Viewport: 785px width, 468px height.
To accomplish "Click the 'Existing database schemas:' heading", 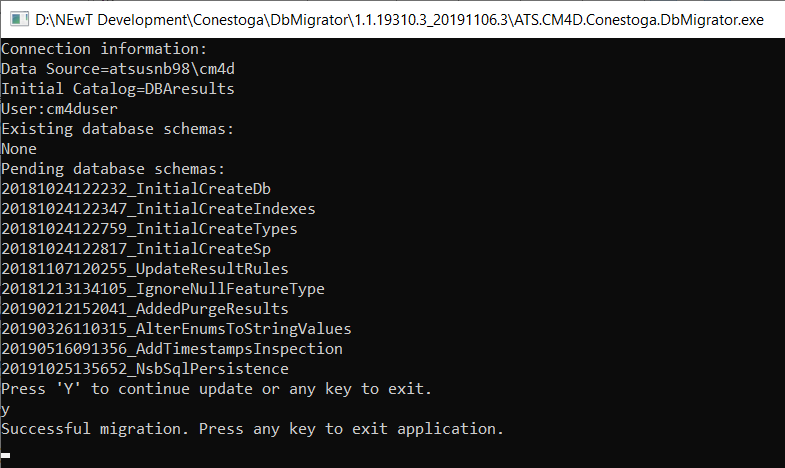I will pos(117,129).
